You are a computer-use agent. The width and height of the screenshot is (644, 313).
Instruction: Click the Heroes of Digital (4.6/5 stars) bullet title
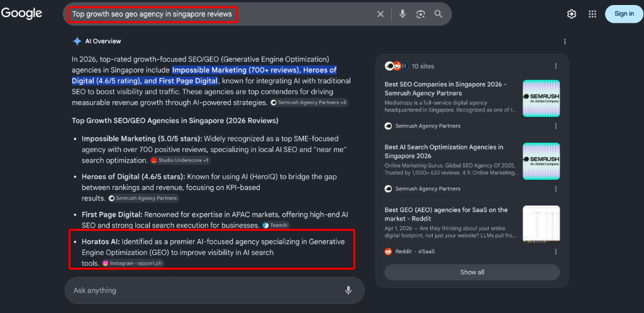tap(134, 177)
